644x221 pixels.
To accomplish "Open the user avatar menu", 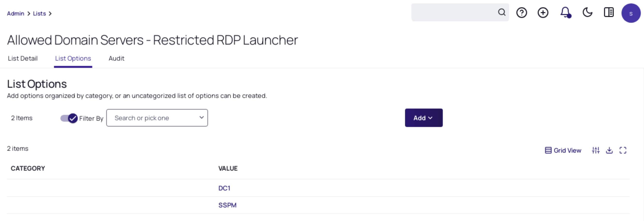I will coord(631,13).
